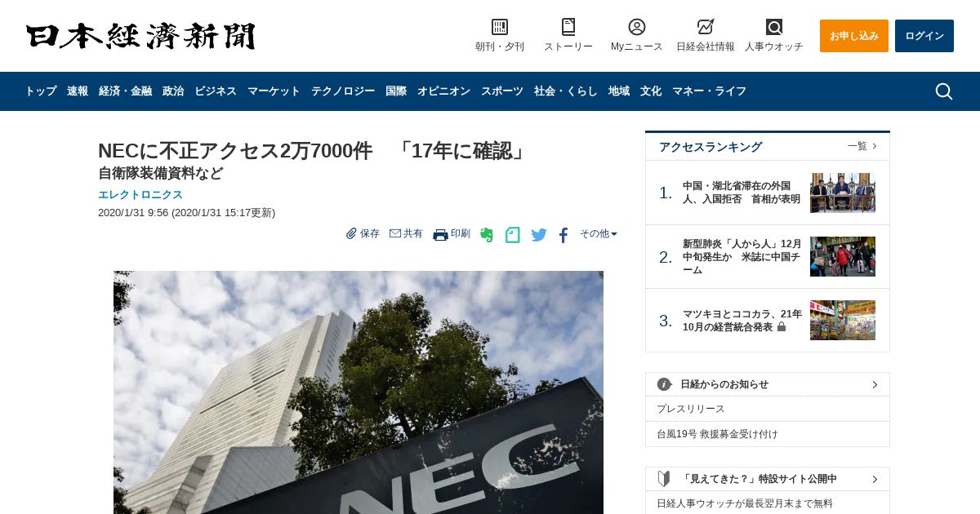Click the envelope 共有 icon
This screenshot has height=514, width=980.
pyautogui.click(x=395, y=233)
